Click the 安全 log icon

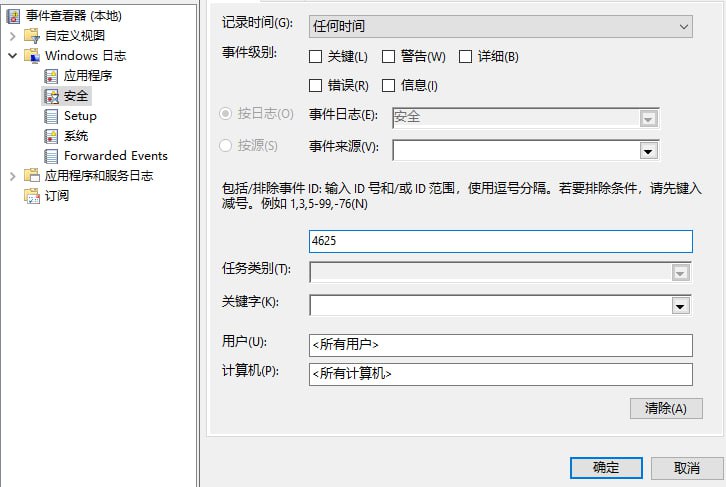(x=51, y=96)
